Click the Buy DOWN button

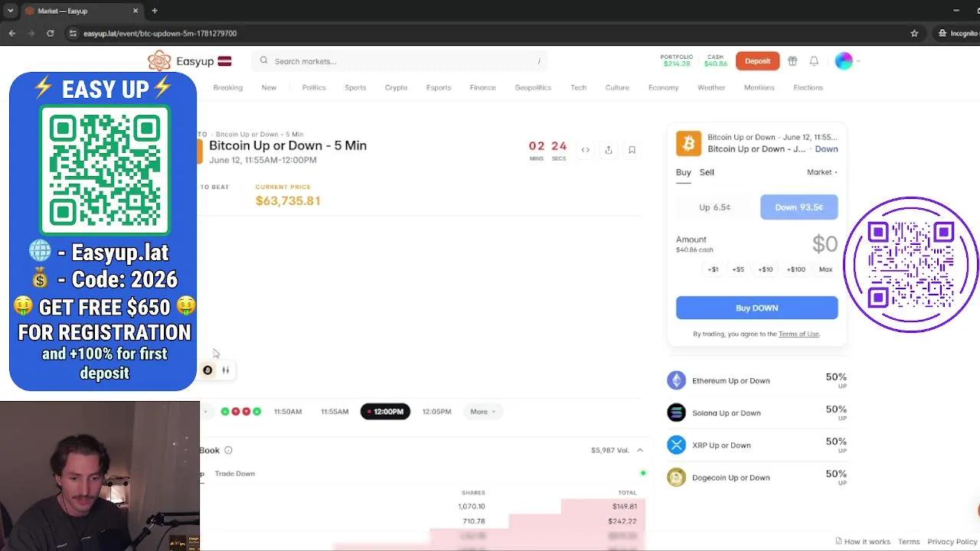(757, 308)
